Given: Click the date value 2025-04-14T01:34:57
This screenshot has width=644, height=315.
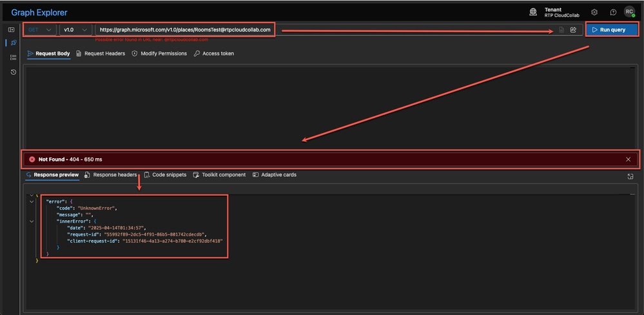Looking at the screenshot, I should [116, 228].
